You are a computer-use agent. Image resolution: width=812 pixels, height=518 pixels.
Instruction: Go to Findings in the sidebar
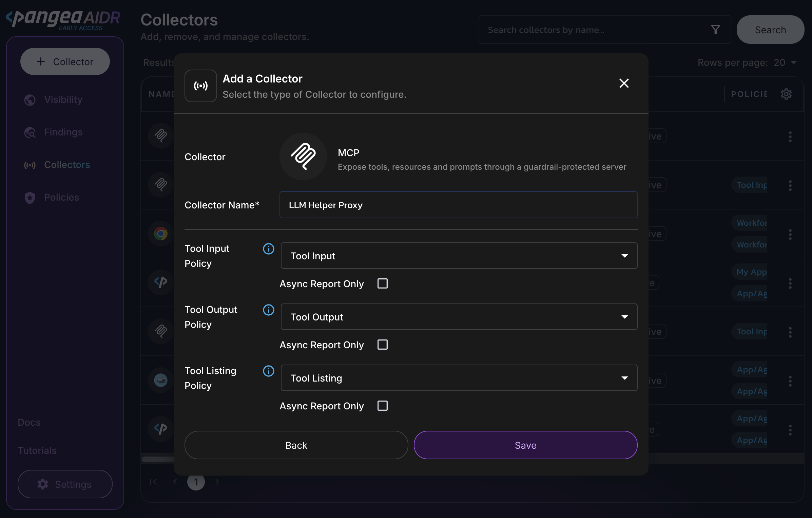[63, 132]
